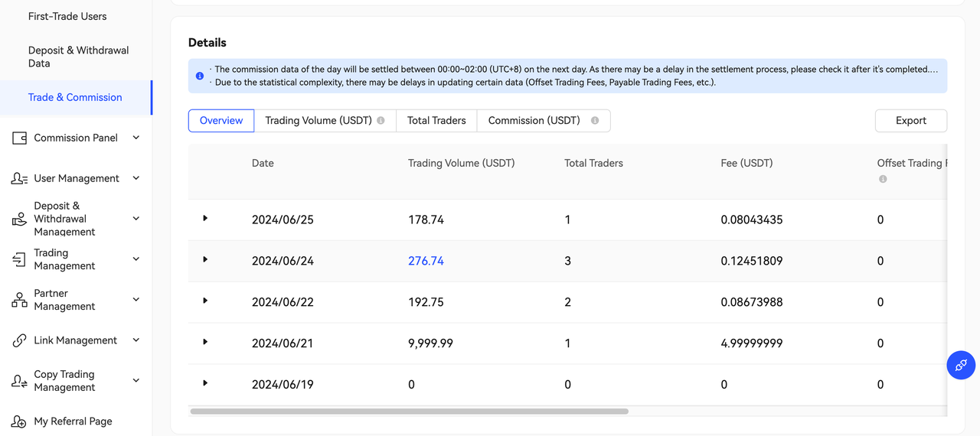Image resolution: width=980 pixels, height=436 pixels.
Task: Switch to the Total Traders tab
Action: click(x=436, y=121)
